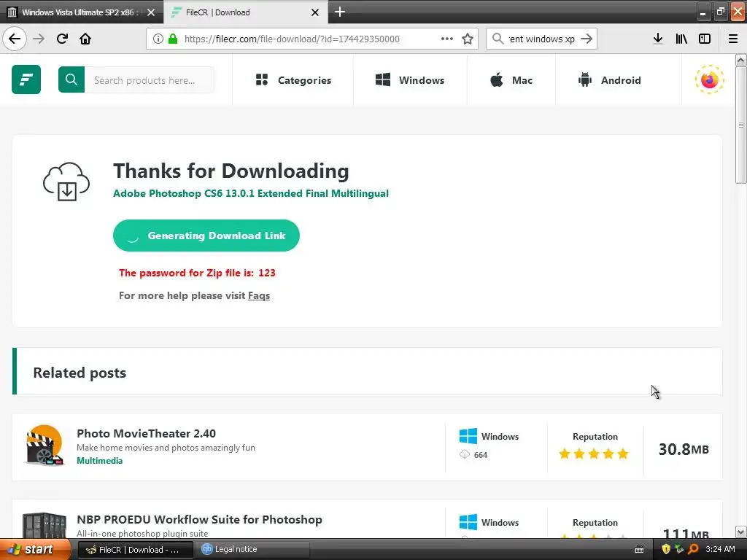Viewport: 747px width, 560px height.
Task: Click the 30.8MB file size
Action: click(x=684, y=449)
